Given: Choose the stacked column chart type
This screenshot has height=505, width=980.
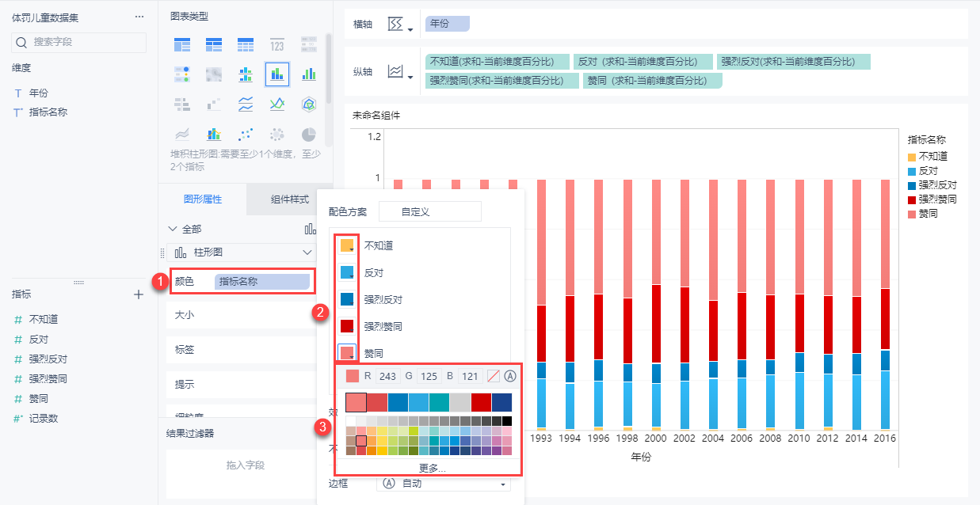Looking at the screenshot, I should coord(277,74).
